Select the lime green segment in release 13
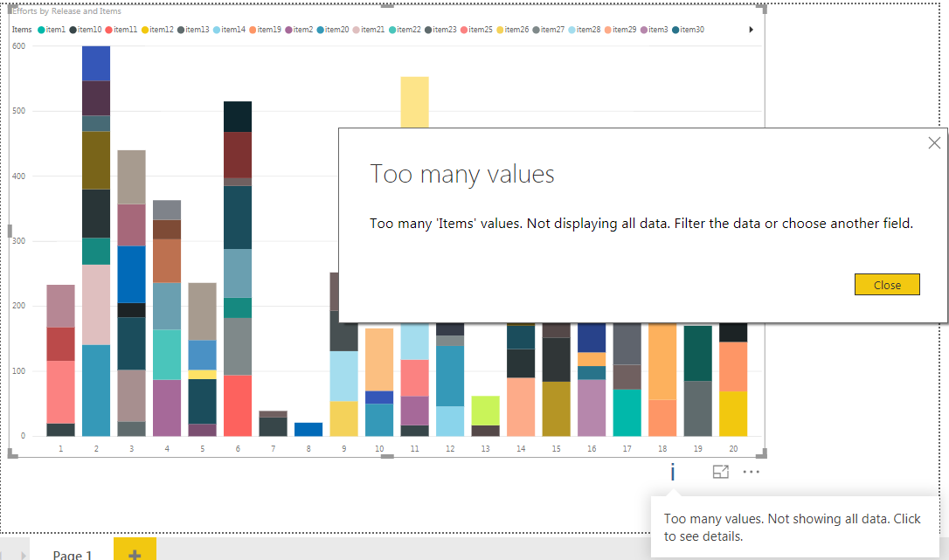Viewport: 949px width, 560px height. click(x=485, y=411)
